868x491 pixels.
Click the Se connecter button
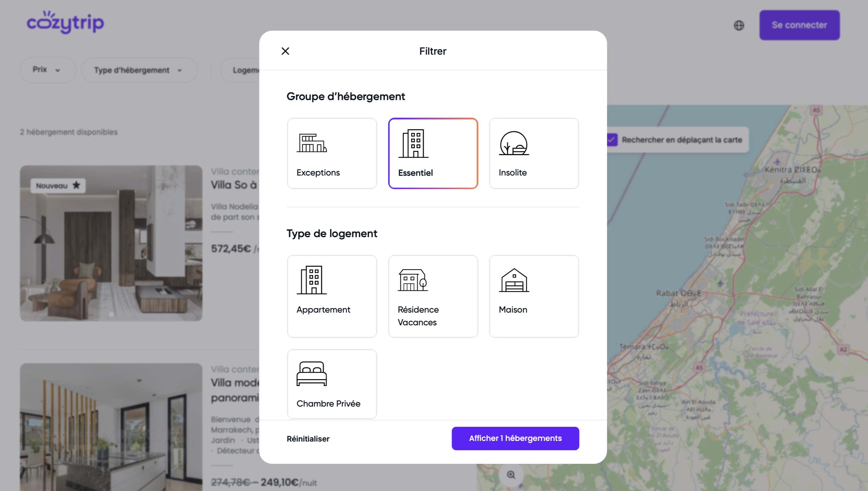pyautogui.click(x=799, y=25)
